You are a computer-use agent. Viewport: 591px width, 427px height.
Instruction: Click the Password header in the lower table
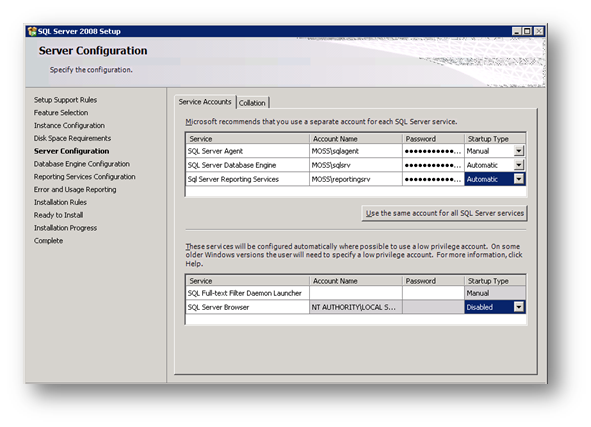433,281
